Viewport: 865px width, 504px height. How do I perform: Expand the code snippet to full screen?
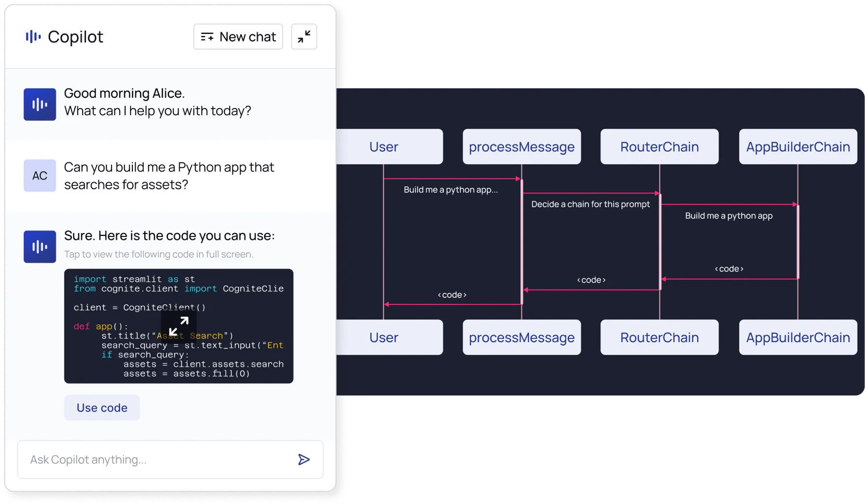coord(179,326)
